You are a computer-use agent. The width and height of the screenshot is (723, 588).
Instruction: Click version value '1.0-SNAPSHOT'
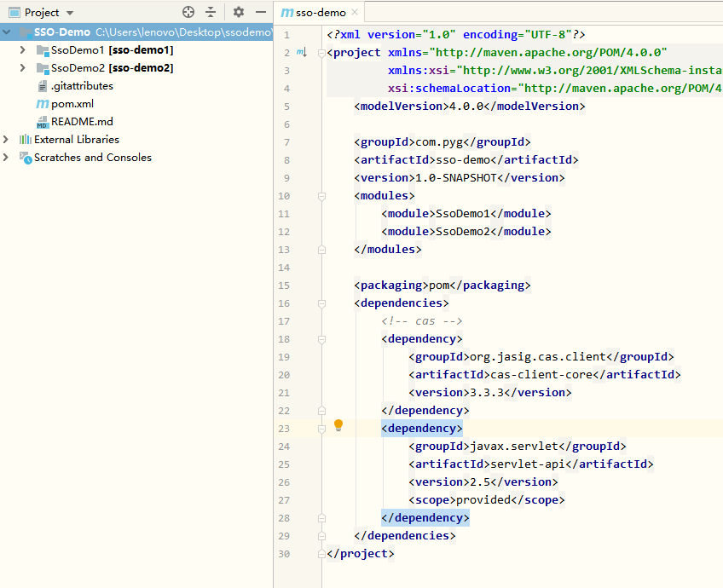pos(456,178)
